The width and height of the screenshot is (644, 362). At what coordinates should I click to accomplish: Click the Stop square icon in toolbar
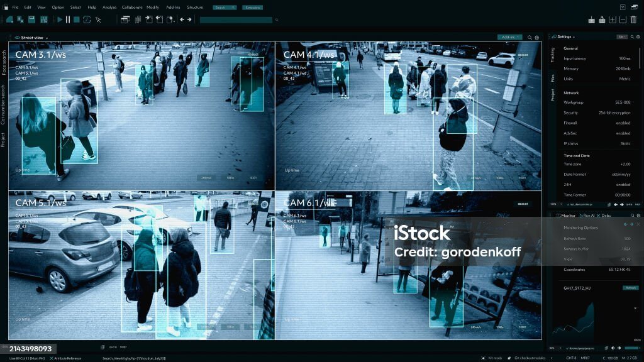pyautogui.click(x=77, y=19)
